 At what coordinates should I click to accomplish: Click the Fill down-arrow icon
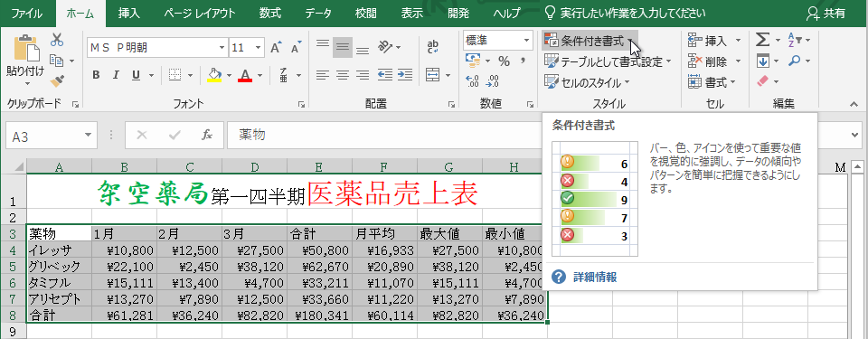tap(763, 61)
